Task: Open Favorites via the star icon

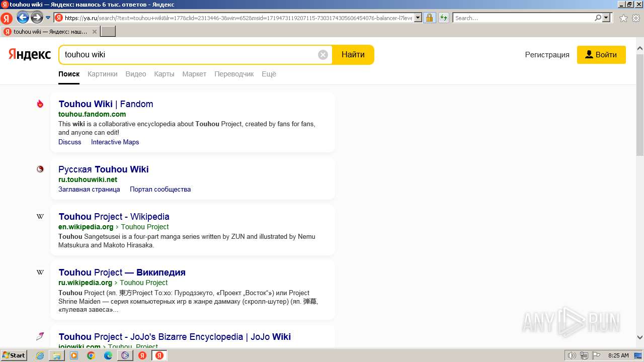Action: point(623,18)
